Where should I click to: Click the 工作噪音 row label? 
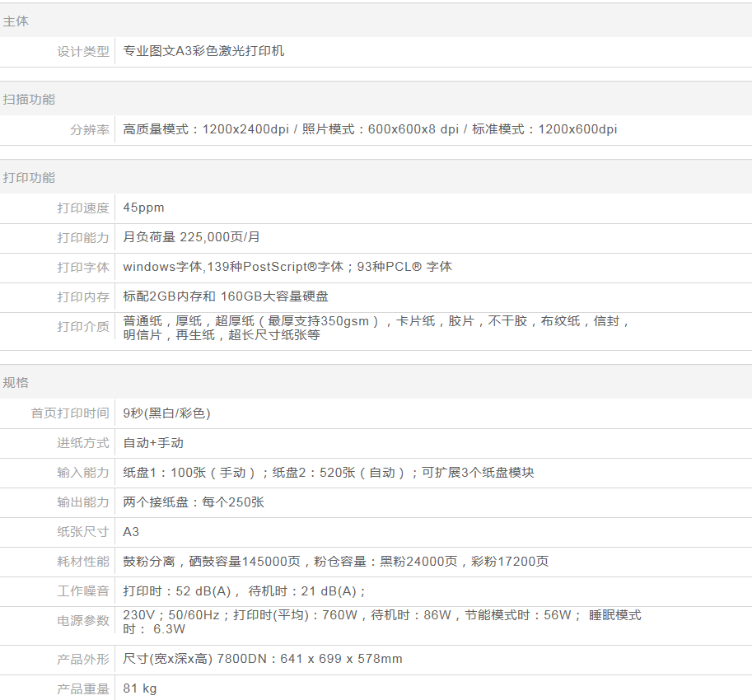pos(82,591)
